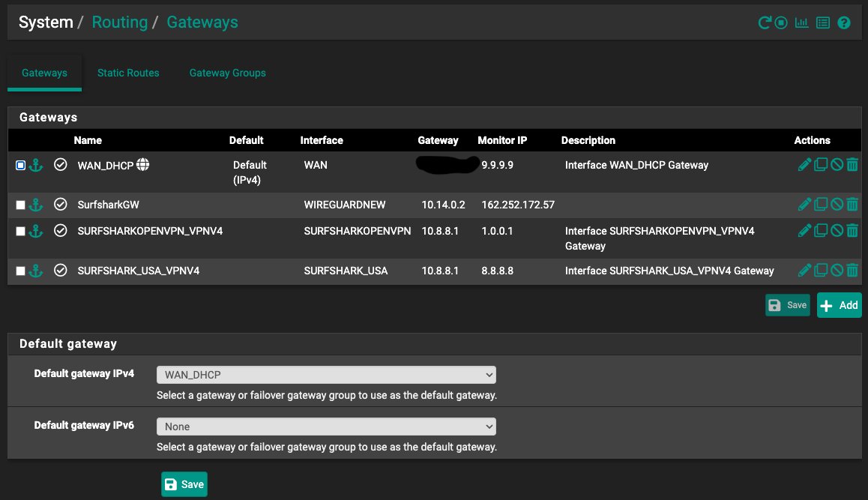Image resolution: width=868 pixels, height=500 pixels.
Task: Edit the SurfsharkGW gateway
Action: (804, 205)
